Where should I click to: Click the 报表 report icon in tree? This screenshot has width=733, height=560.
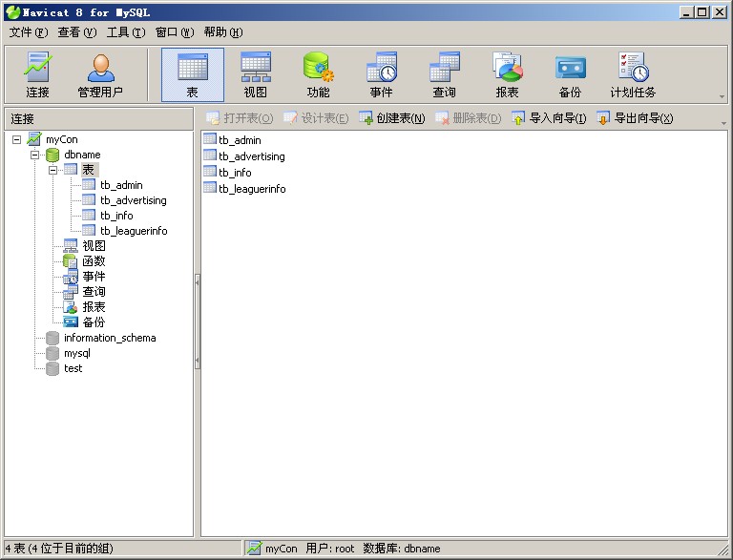(70, 307)
